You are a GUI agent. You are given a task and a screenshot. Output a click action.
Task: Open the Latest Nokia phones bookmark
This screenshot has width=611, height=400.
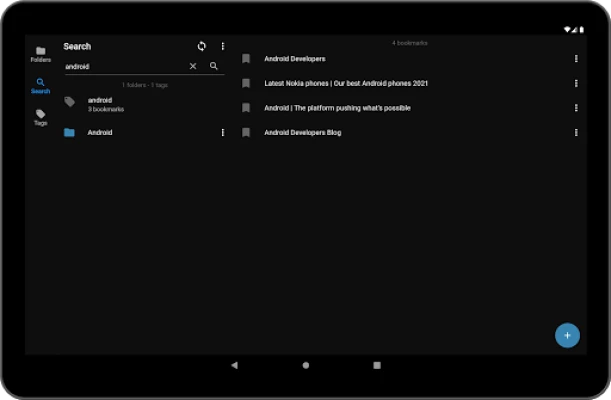[x=345, y=83]
